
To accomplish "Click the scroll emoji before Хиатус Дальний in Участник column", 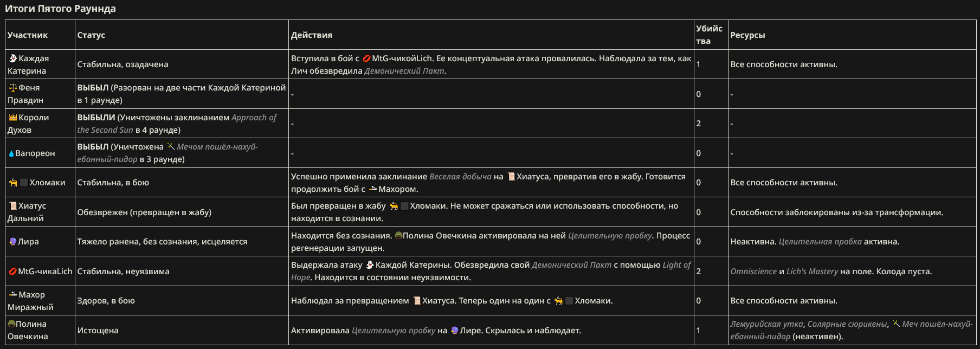I will (13, 206).
